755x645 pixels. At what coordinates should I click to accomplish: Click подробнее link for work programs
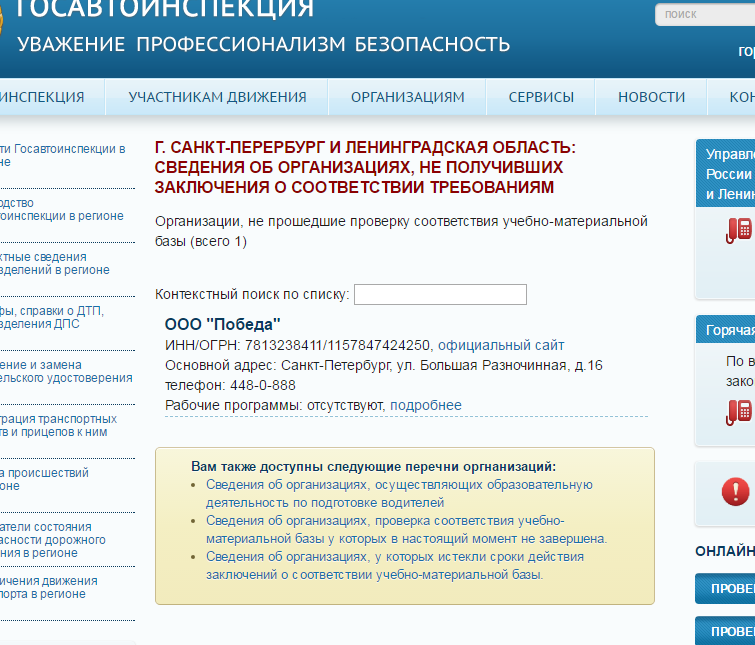point(426,405)
